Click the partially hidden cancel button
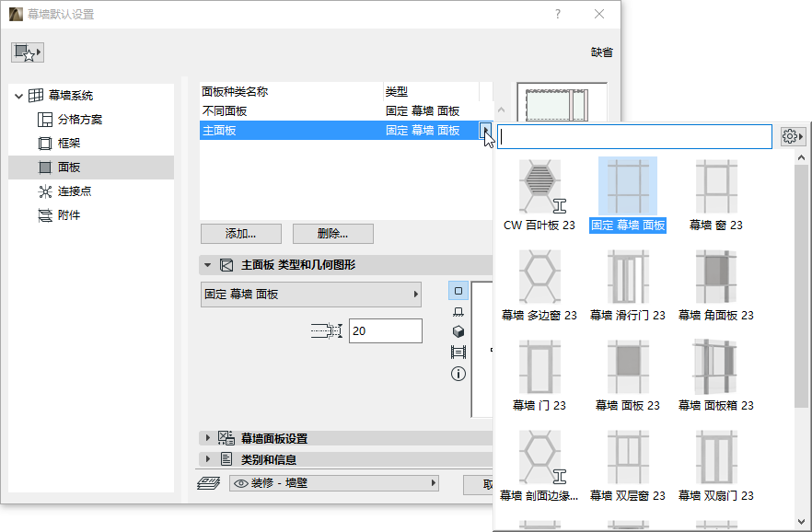Image resolution: width=812 pixels, height=532 pixels. pos(478,484)
